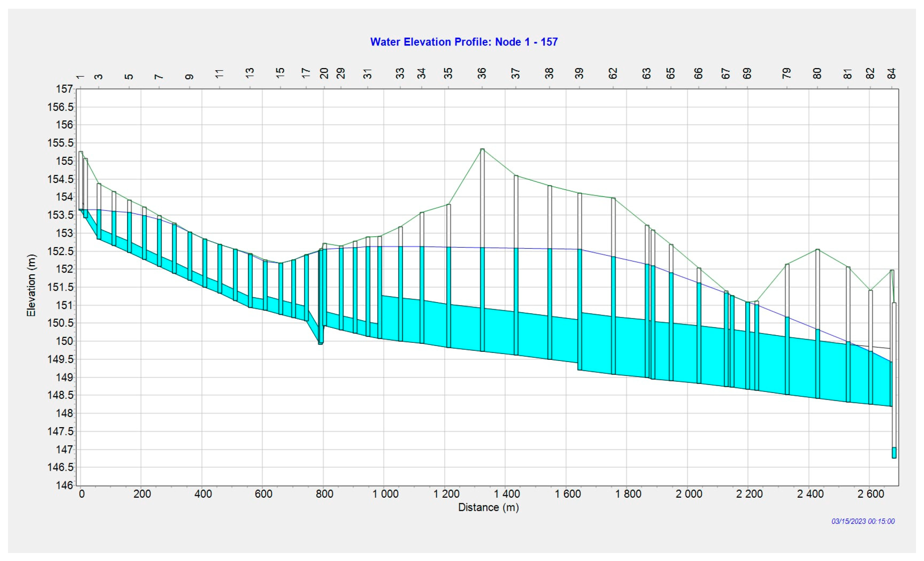Click ground profile peak at node 36
This screenshot has width=924, height=561.
point(482,150)
